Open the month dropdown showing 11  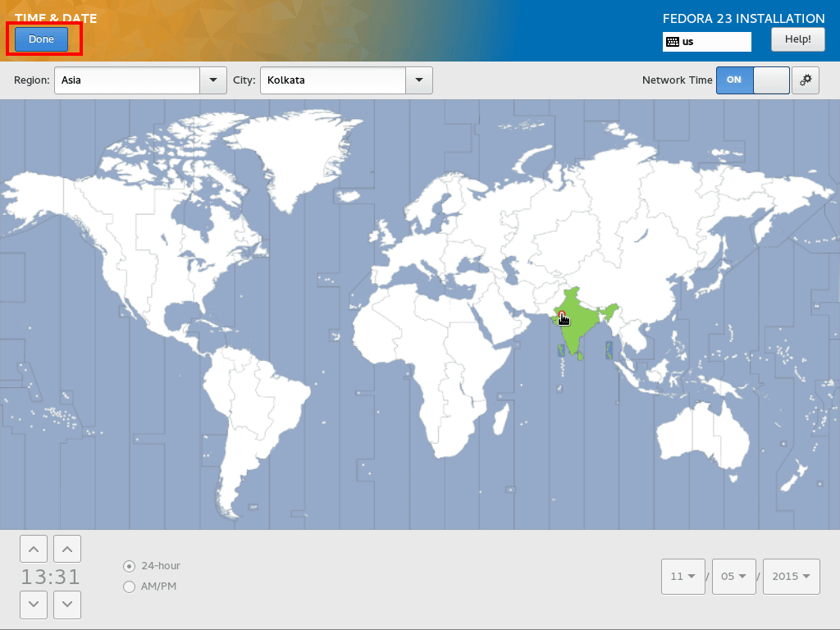pos(683,576)
